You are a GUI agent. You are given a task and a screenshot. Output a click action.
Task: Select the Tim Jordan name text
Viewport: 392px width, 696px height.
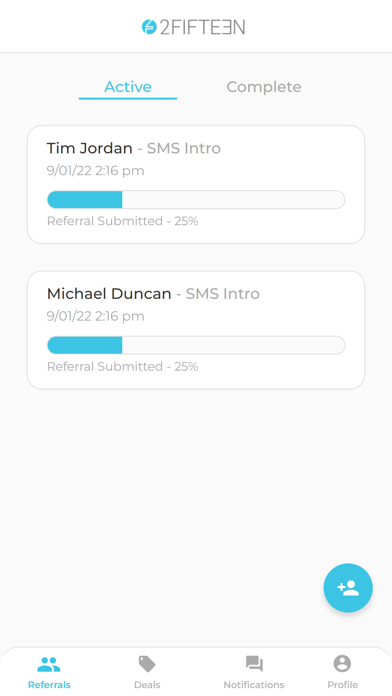click(x=90, y=148)
